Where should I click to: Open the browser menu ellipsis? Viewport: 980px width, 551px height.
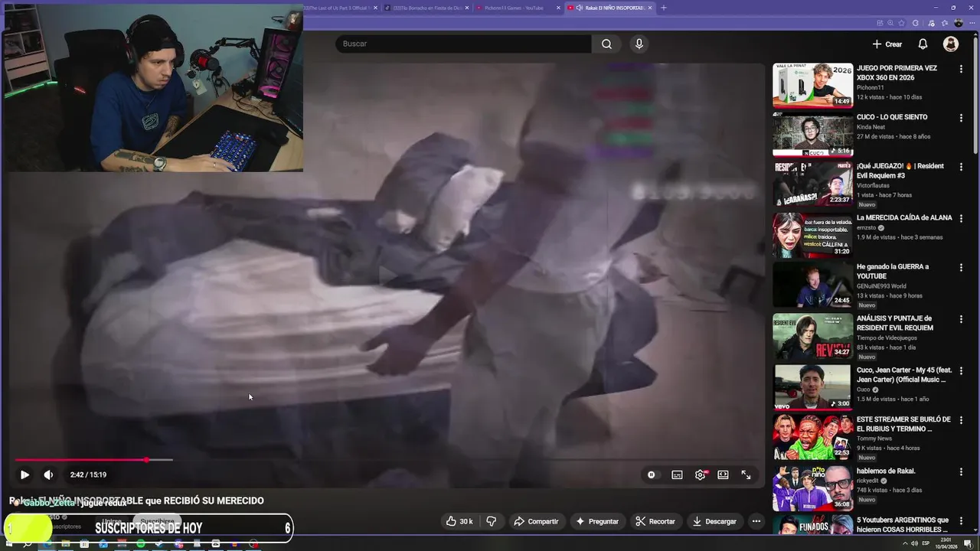point(971,23)
